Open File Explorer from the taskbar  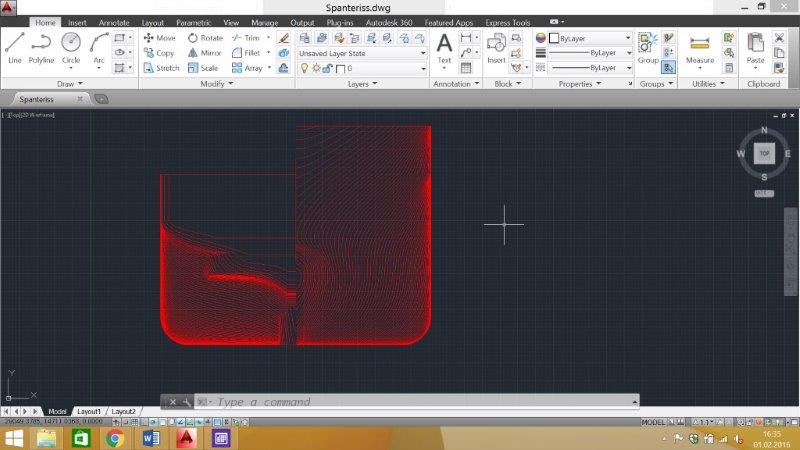46,438
